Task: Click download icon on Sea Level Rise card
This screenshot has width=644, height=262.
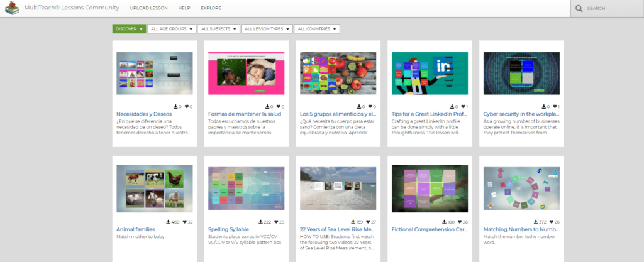Action: click(353, 222)
